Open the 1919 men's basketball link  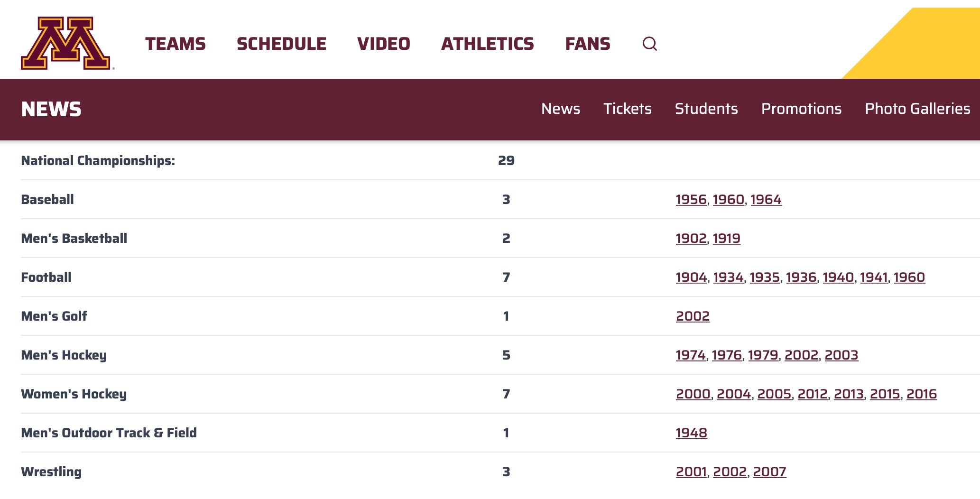(x=726, y=239)
